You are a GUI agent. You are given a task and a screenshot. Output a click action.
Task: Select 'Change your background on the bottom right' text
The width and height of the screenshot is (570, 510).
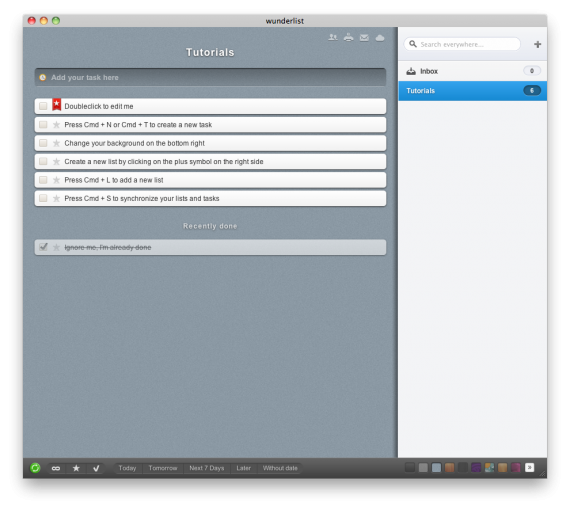(x=135, y=143)
